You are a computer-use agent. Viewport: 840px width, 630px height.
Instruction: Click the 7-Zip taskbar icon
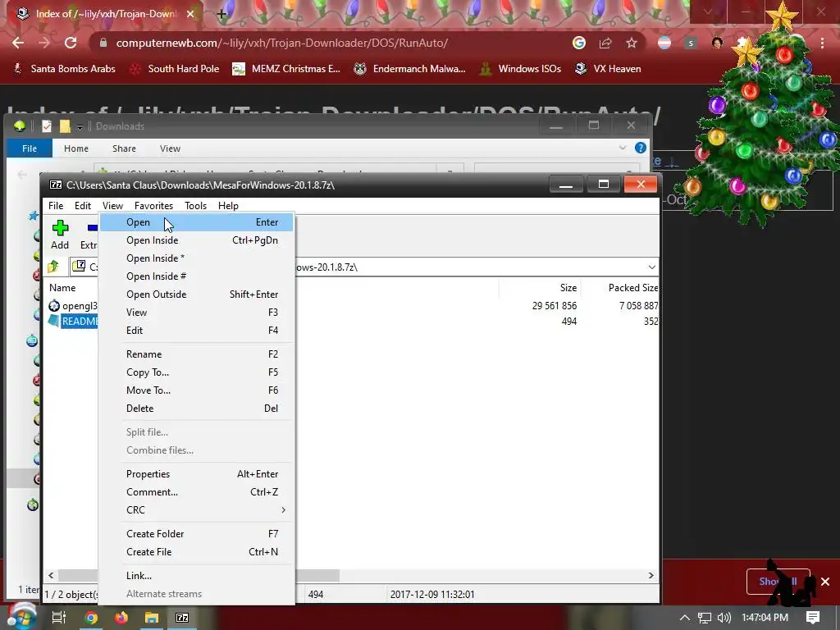pyautogui.click(x=182, y=618)
